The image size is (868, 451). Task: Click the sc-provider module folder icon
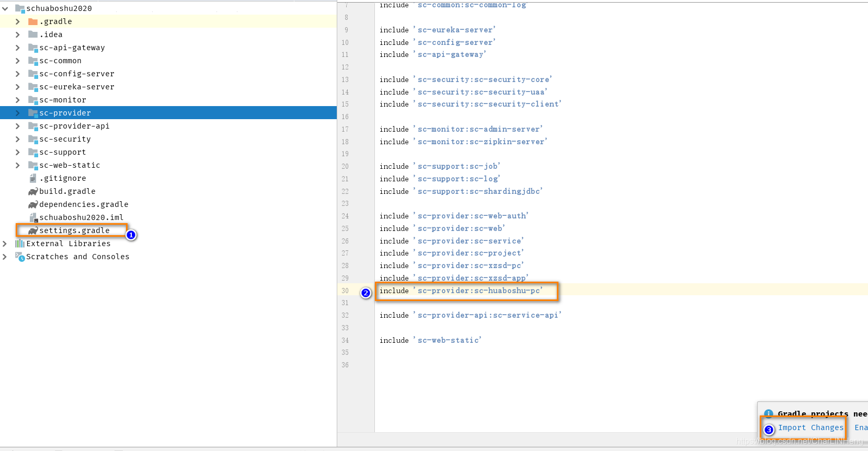click(33, 113)
